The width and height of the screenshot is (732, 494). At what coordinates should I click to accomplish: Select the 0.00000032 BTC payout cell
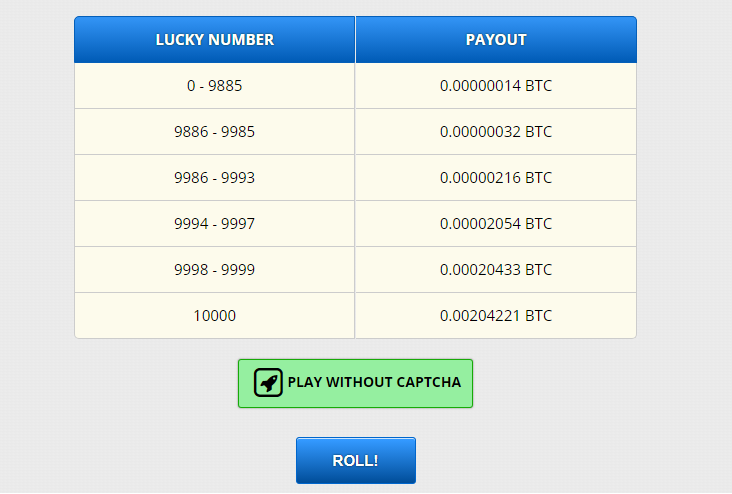[496, 132]
